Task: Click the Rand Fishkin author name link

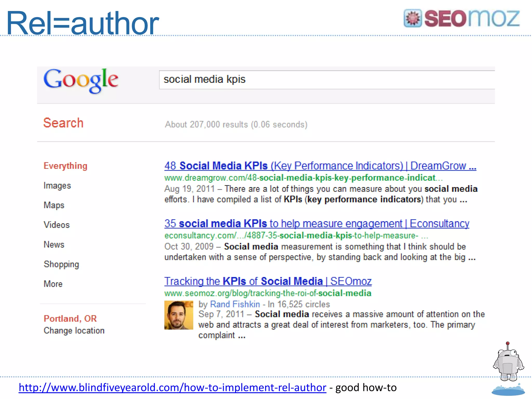Action: click(235, 304)
